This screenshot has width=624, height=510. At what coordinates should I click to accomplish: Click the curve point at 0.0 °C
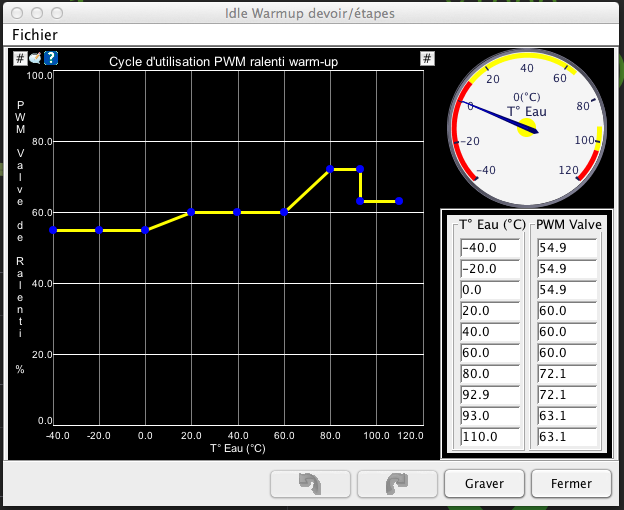pos(145,230)
